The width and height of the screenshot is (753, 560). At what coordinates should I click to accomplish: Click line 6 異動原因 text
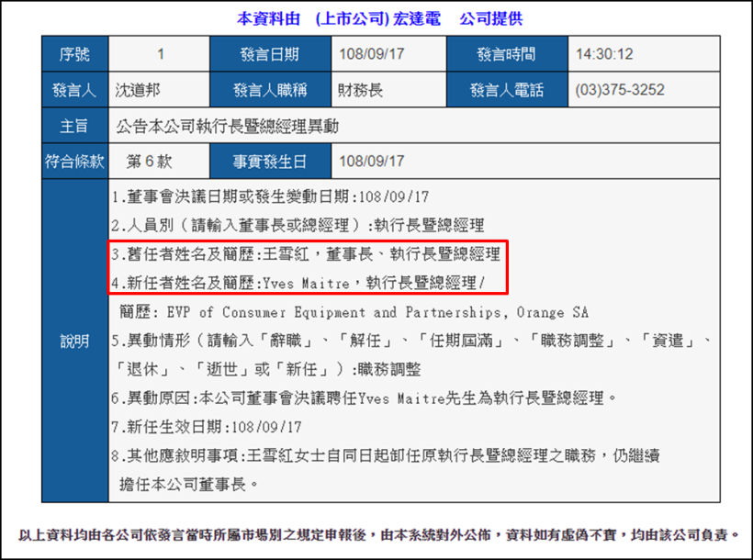click(364, 398)
